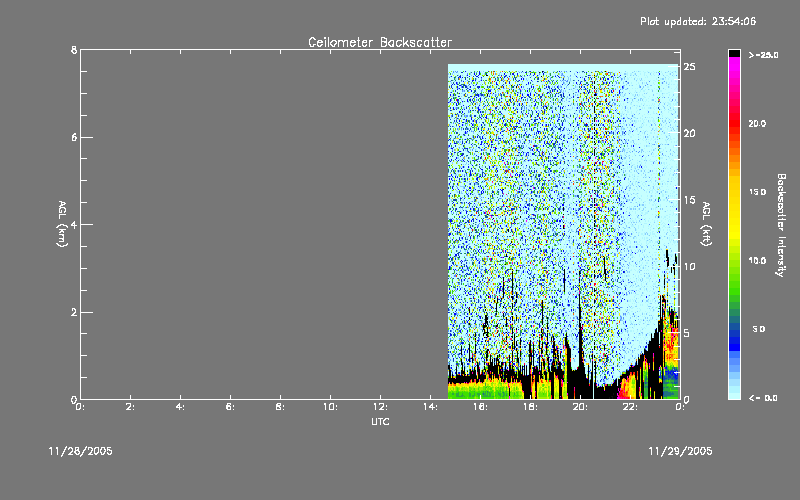Click the Backscatter Intensity colorbar label
The height and width of the screenshot is (500, 800).
click(781, 225)
